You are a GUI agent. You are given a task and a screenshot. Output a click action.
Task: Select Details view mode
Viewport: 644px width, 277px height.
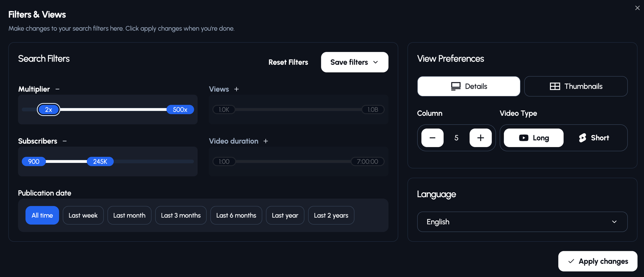469,86
